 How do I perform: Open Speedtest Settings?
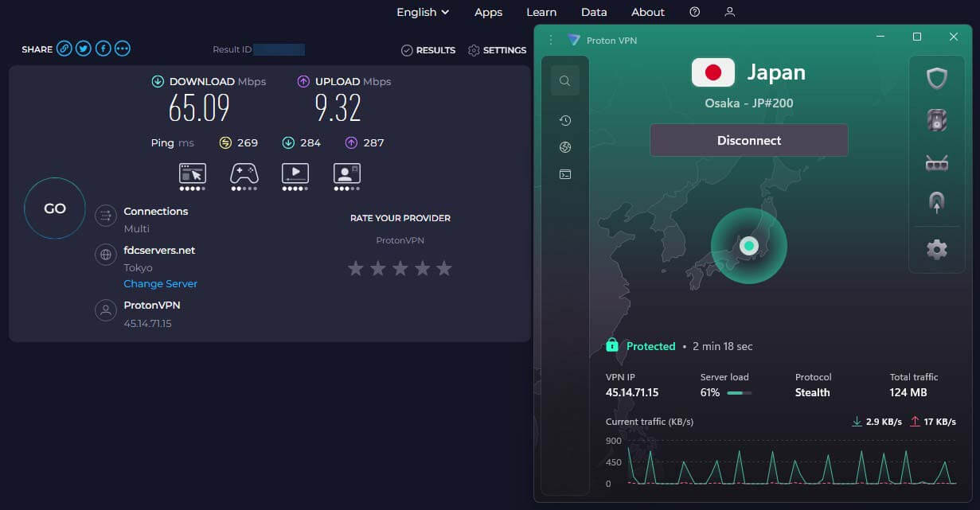[498, 50]
